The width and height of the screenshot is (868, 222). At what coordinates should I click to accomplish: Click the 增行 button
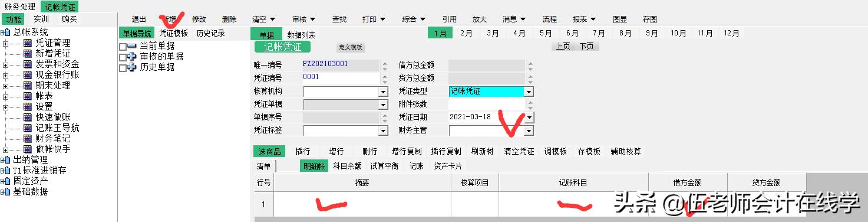(336, 151)
